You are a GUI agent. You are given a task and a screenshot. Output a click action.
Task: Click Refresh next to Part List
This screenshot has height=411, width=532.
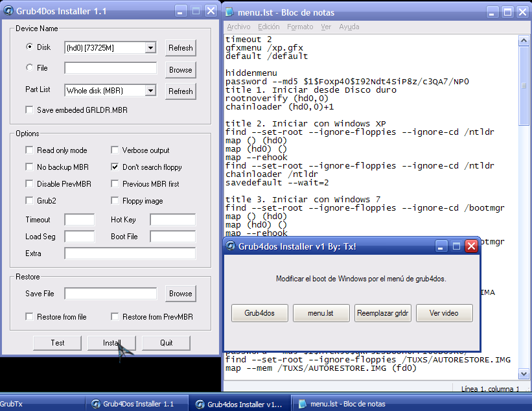pyautogui.click(x=181, y=91)
